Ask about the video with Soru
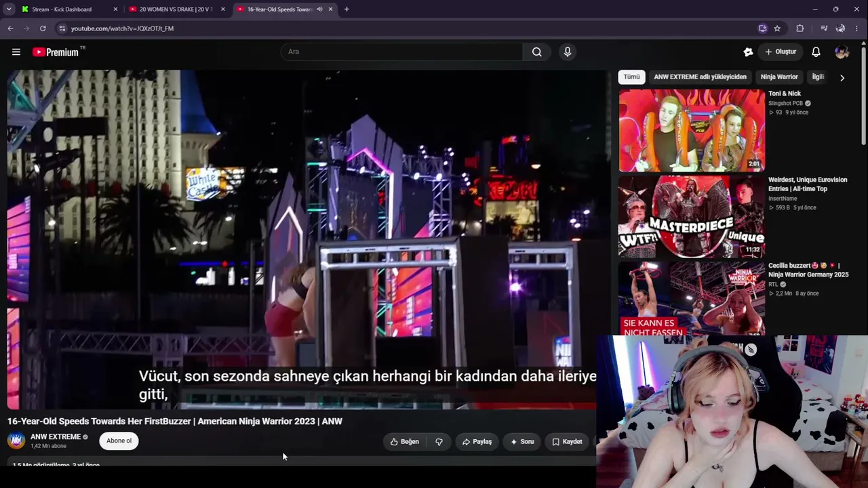The width and height of the screenshot is (868, 488). 522,442
